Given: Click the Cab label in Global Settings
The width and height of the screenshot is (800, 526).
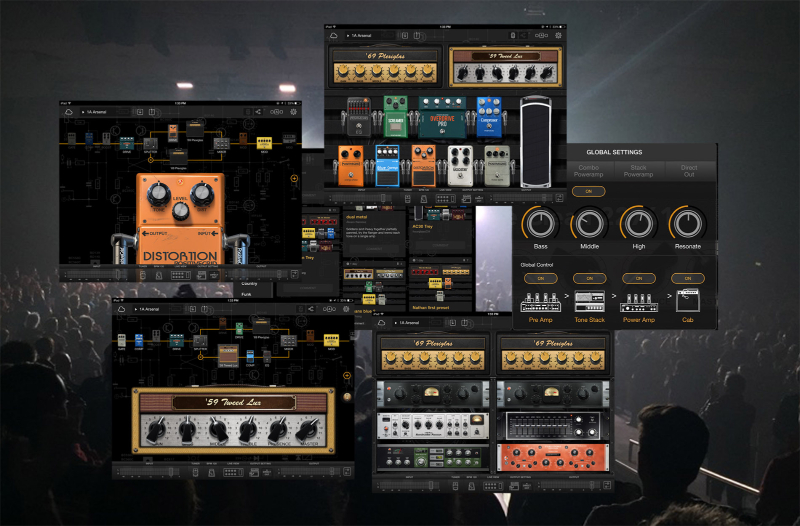Looking at the screenshot, I should tap(687, 320).
